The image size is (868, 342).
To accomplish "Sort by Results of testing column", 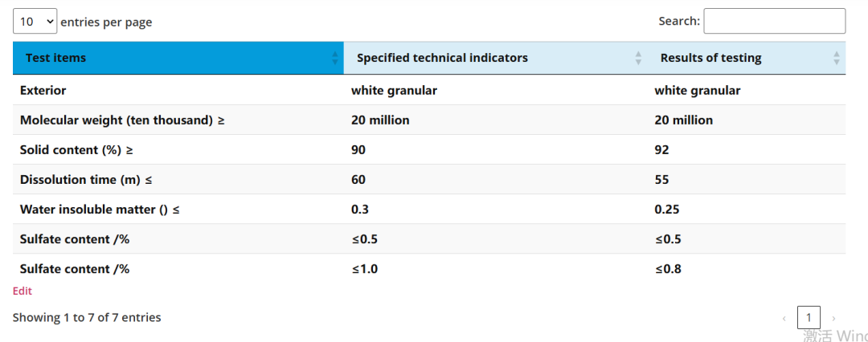I will [747, 58].
